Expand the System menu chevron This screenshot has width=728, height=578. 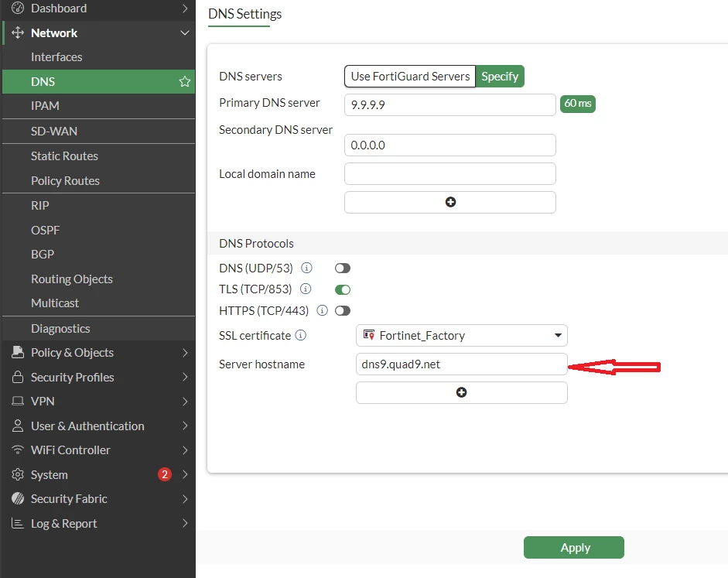(185, 474)
